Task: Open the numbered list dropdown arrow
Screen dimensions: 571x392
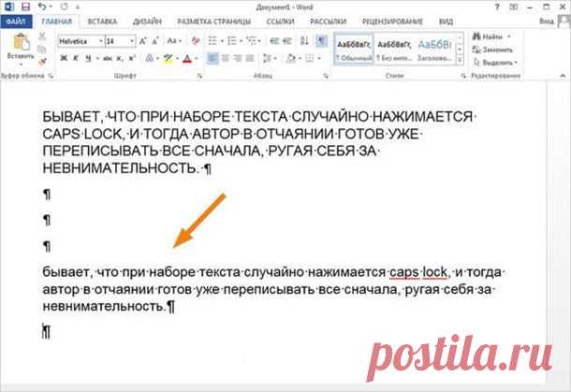Action: click(242, 41)
